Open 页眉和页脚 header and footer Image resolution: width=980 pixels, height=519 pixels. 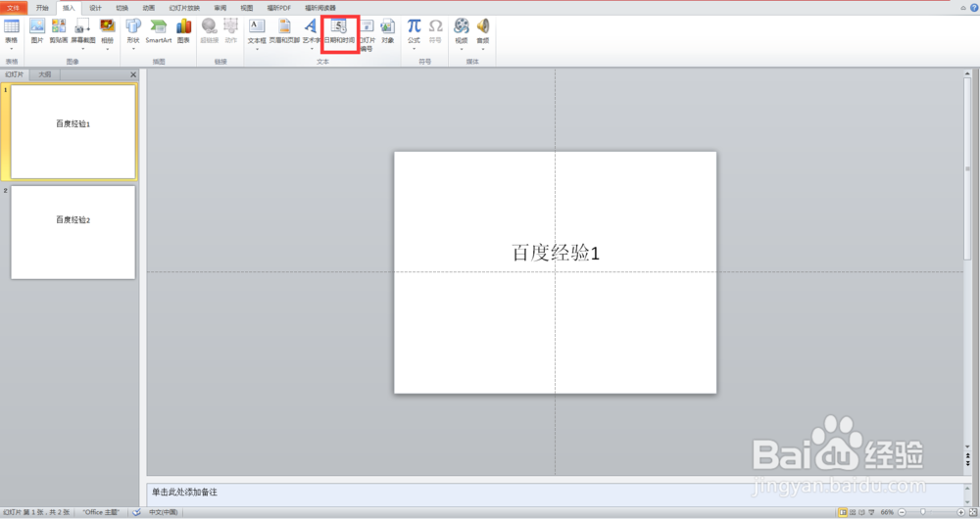point(284,26)
